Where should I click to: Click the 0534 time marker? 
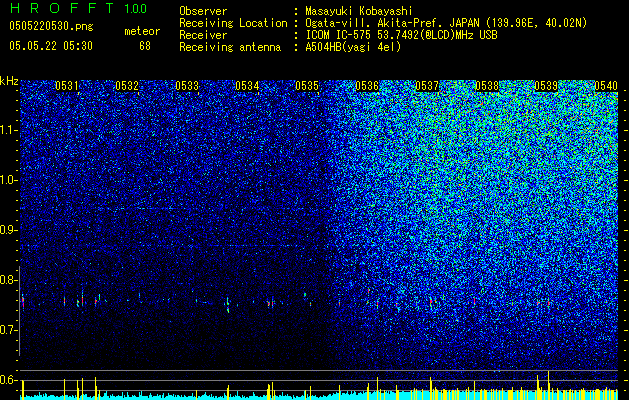click(x=247, y=86)
